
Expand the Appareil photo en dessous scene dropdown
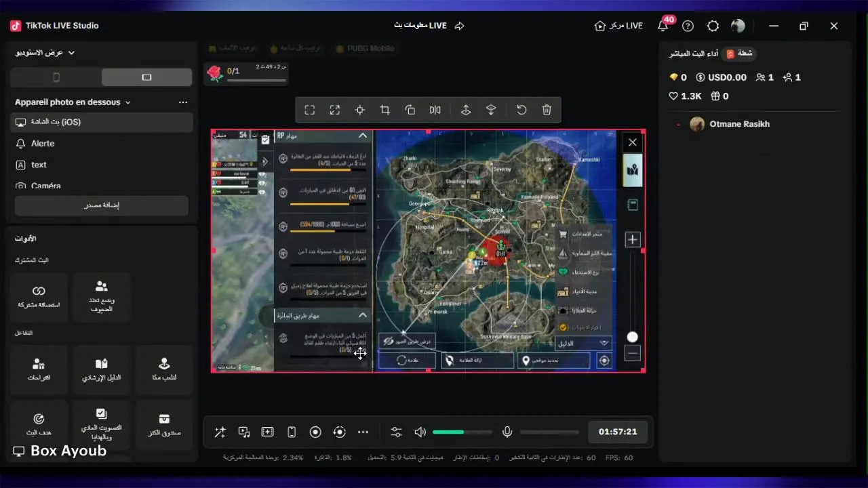73,102
